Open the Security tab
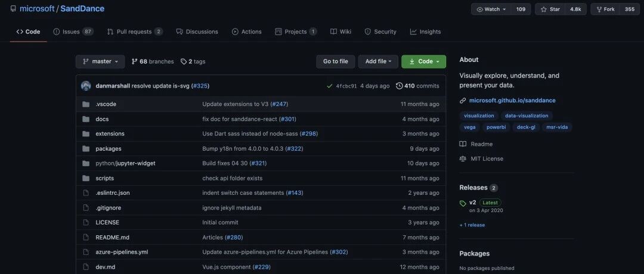644x274 pixels. [x=380, y=32]
